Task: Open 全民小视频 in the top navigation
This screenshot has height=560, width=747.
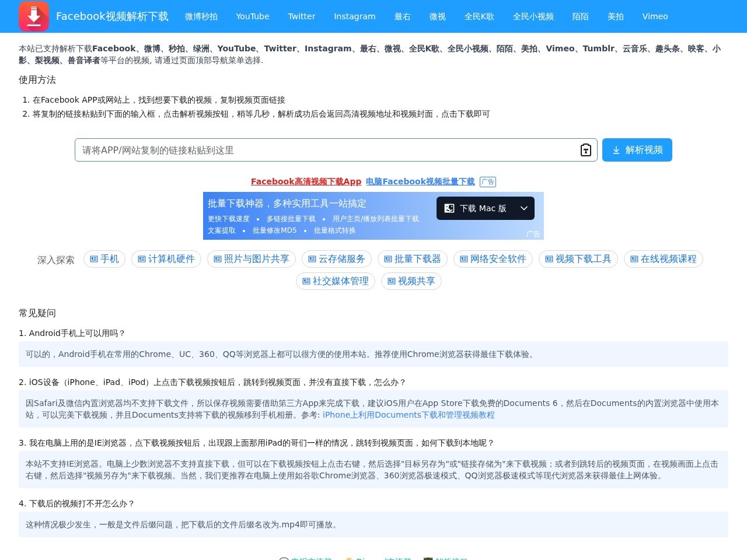Action: point(533,16)
